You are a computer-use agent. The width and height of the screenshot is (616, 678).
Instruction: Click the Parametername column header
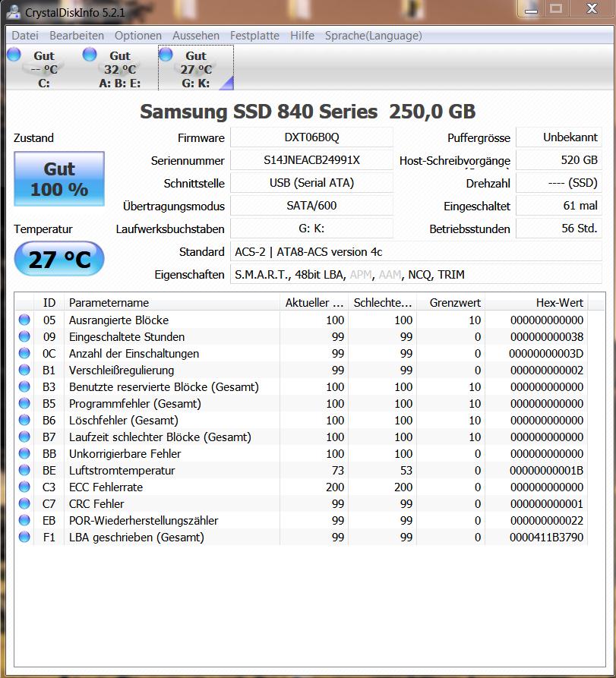pyautogui.click(x=172, y=303)
